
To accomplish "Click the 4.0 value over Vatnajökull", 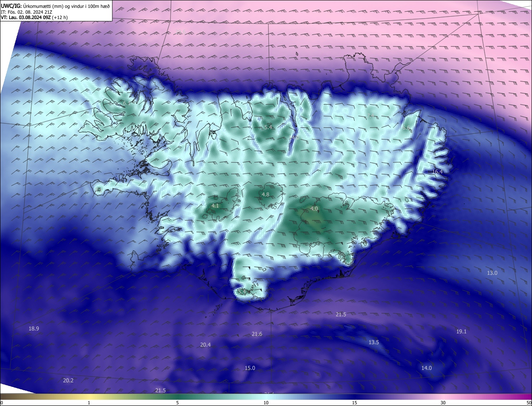I will pos(314,208).
